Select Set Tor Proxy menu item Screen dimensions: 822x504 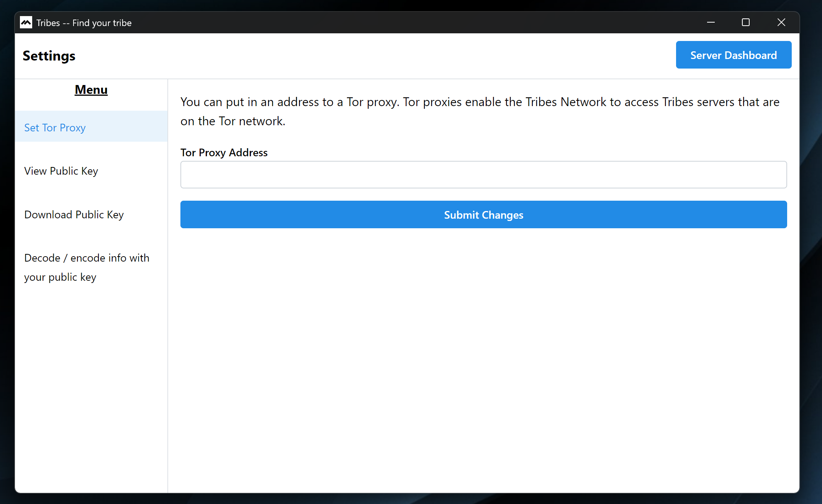(55, 128)
